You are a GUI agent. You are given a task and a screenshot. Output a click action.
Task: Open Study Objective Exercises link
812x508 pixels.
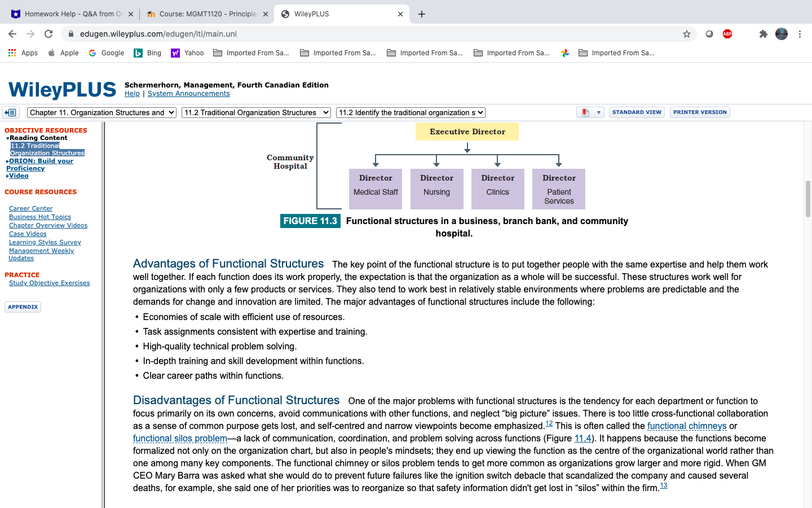(49, 283)
